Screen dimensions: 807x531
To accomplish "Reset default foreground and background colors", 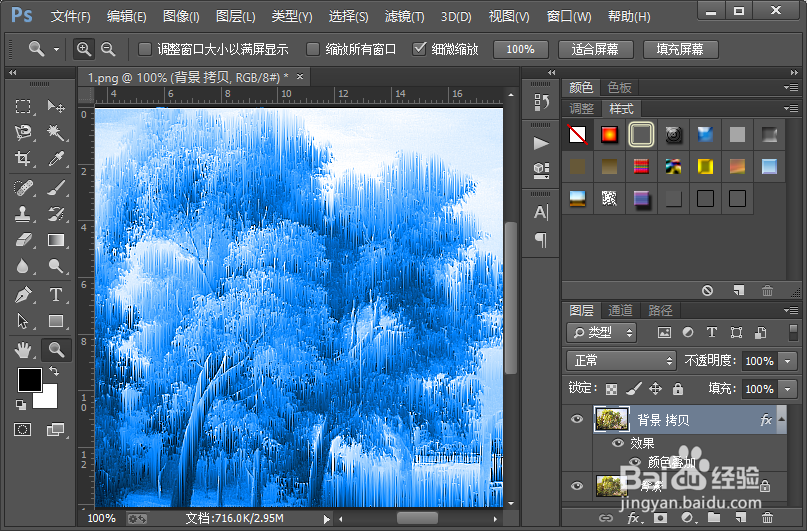I will 21,405.
